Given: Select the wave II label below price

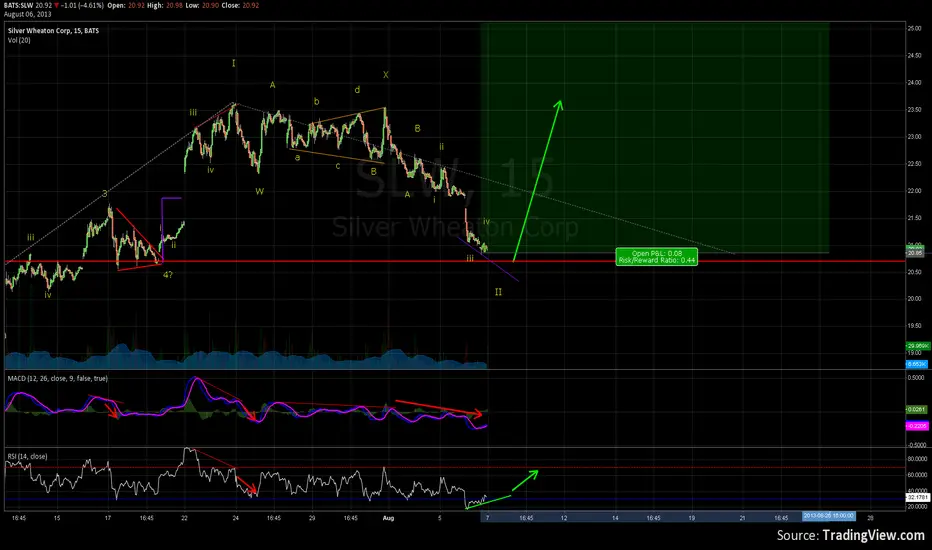Looking at the screenshot, I should pos(498,293).
